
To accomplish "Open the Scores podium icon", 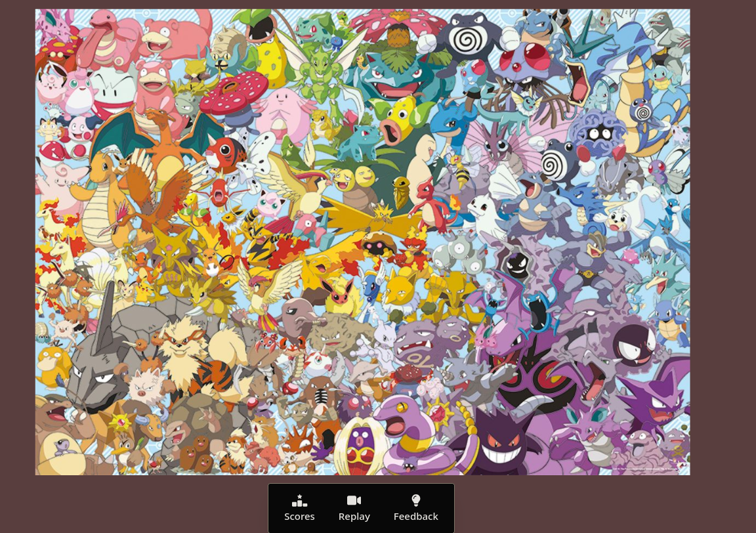I will point(299,501).
